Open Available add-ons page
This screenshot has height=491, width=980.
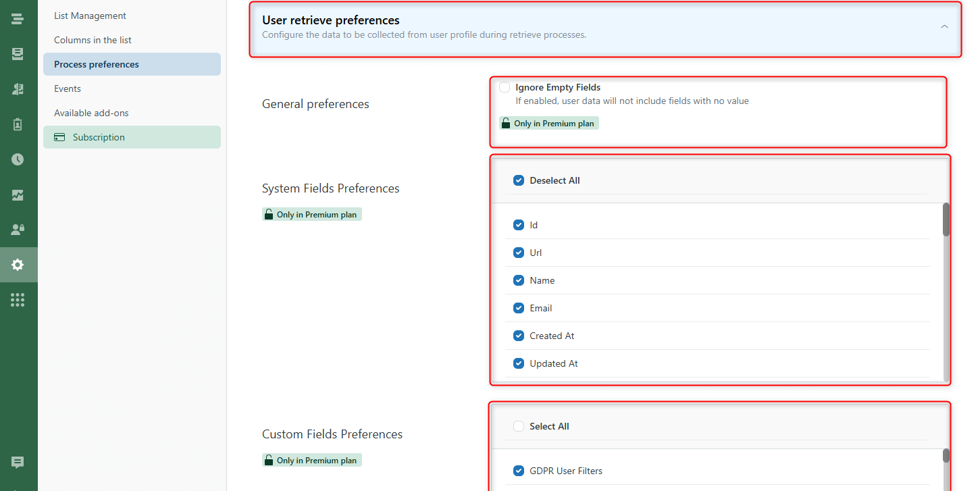pos(91,113)
